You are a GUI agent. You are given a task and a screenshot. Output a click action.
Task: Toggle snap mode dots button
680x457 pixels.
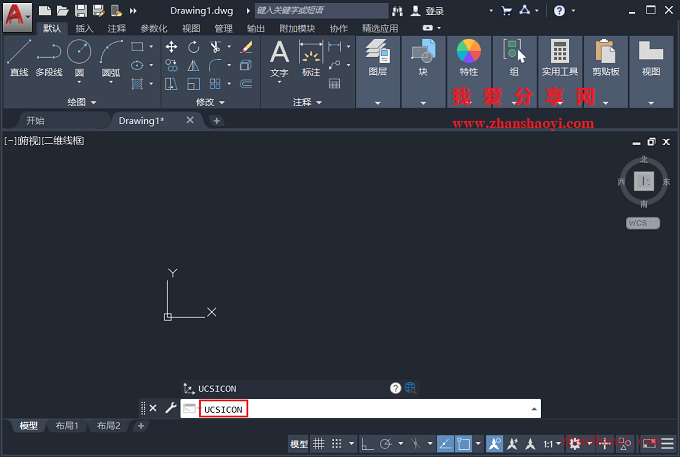click(337, 444)
